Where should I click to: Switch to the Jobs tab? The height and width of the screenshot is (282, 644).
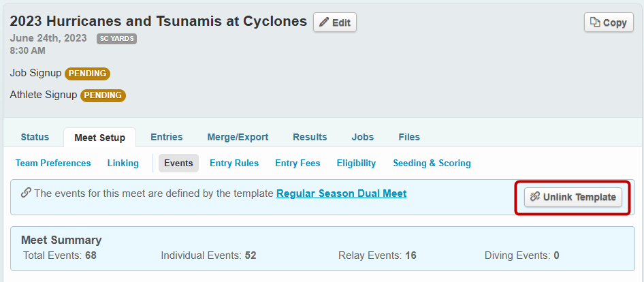pyautogui.click(x=362, y=137)
